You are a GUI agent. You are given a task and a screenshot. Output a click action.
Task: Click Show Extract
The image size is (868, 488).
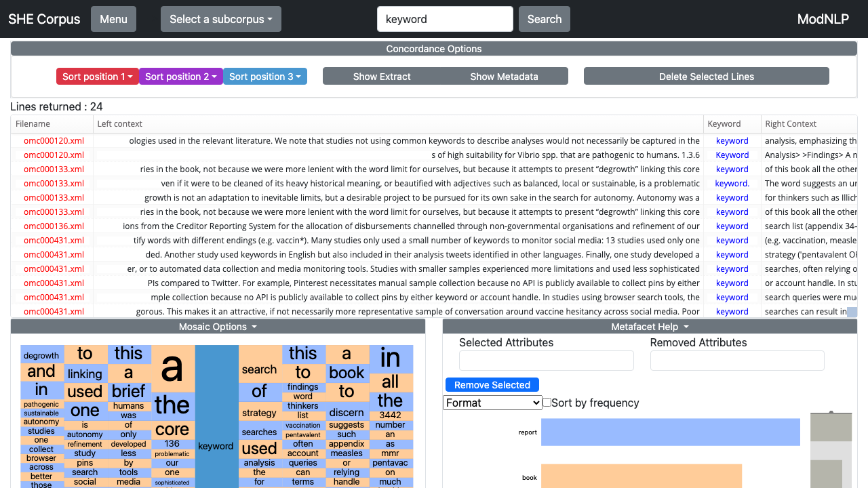click(x=382, y=76)
